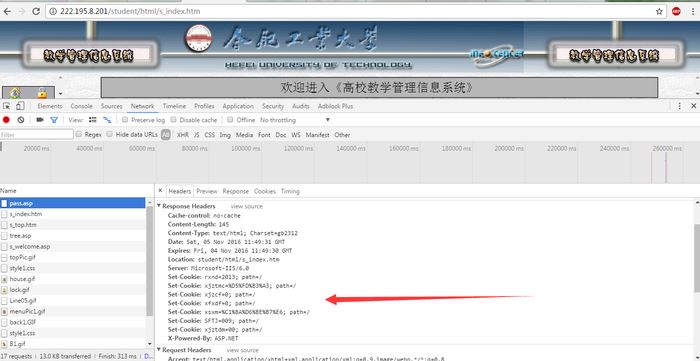
Task: Open the Security tab
Action: [x=273, y=106]
